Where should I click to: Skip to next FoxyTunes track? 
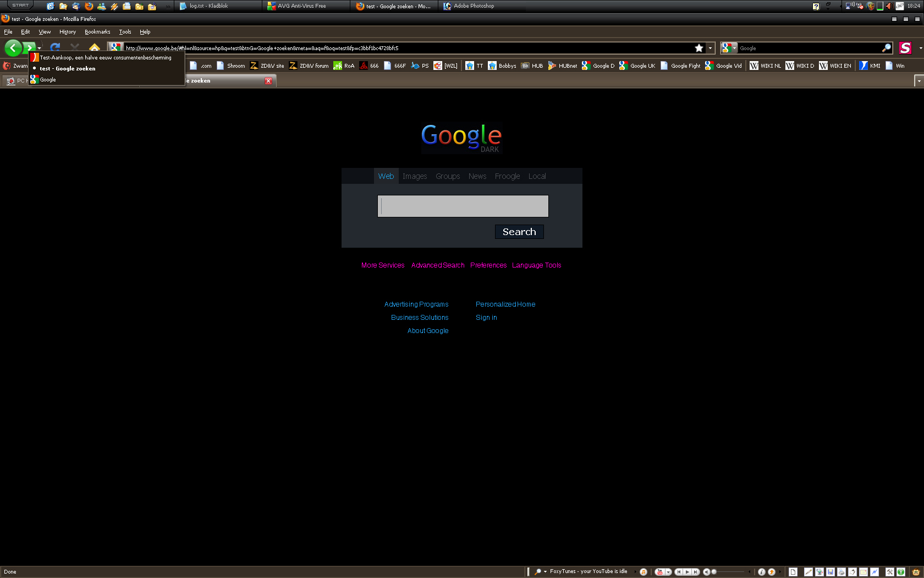pos(696,572)
